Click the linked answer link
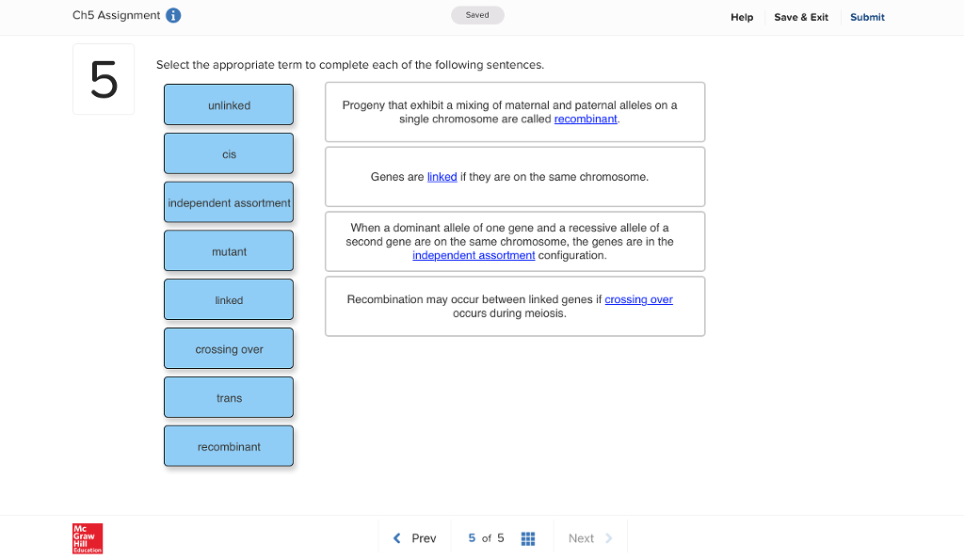964x560 pixels. [442, 176]
